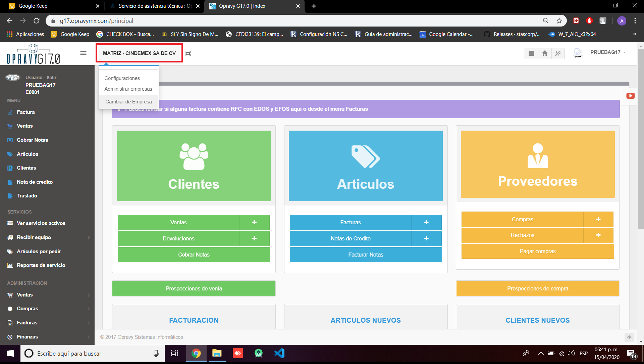Click the home icon in top toolbar
This screenshot has width=644, height=364.
pos(545,53)
